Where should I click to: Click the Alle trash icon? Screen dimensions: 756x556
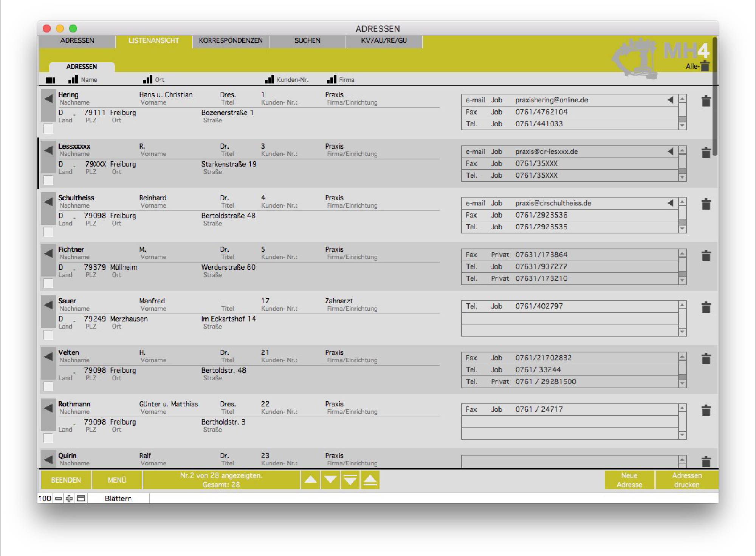(705, 66)
